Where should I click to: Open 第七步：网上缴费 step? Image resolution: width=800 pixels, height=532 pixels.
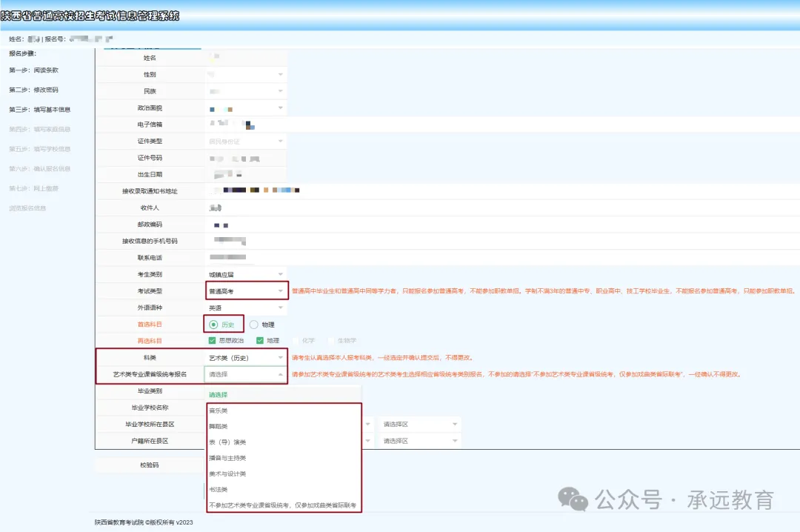coord(33,188)
